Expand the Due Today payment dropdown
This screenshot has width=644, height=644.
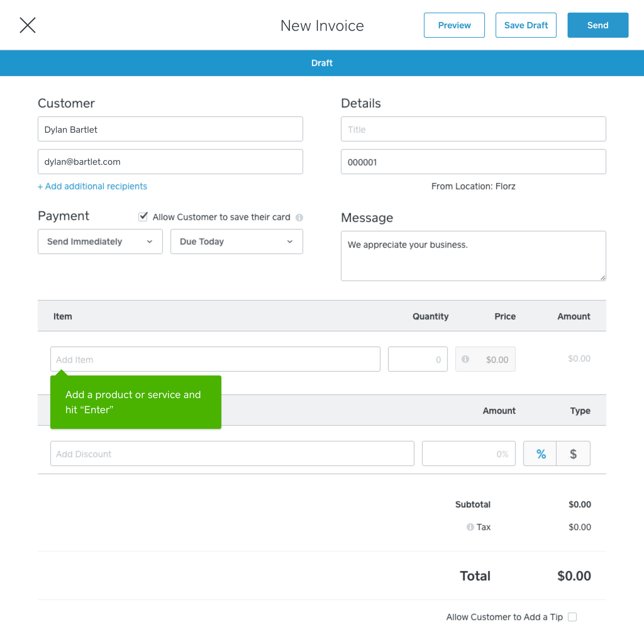coord(235,241)
